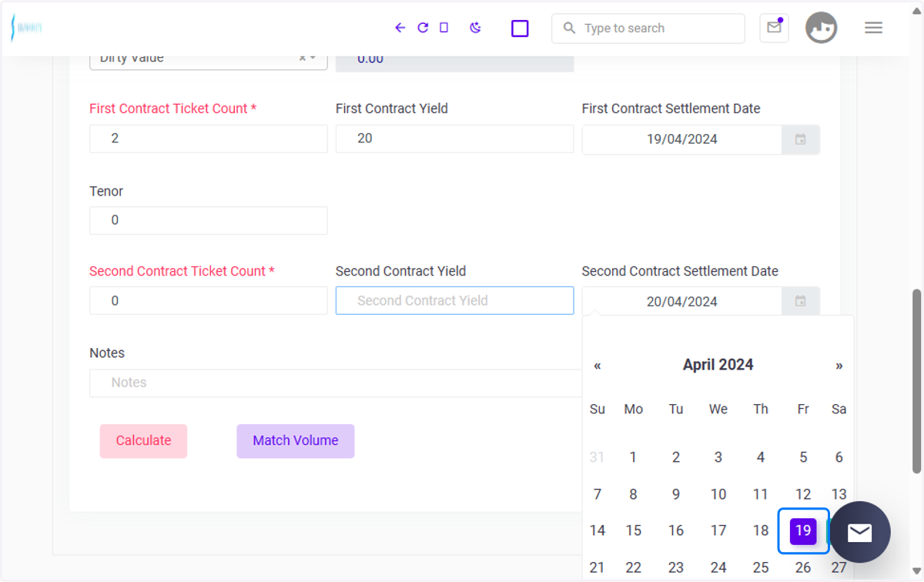924x582 pixels.
Task: Click the April 2024 month header
Action: click(x=718, y=365)
